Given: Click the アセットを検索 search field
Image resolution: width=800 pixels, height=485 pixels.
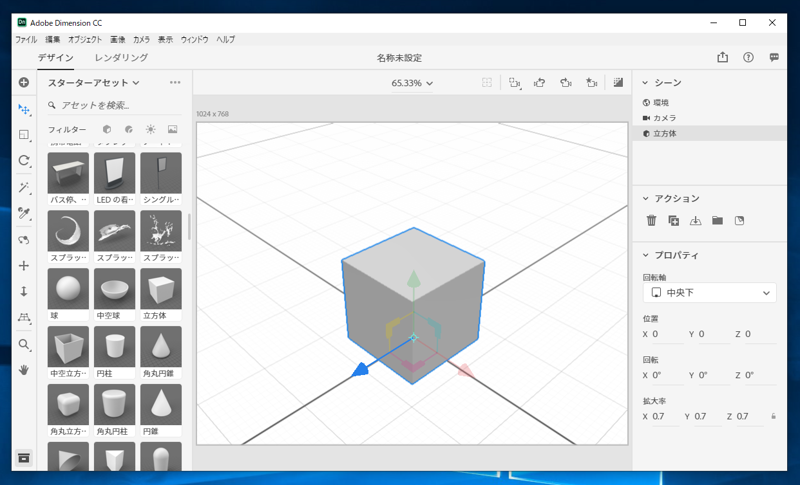Looking at the screenshot, I should 115,106.
